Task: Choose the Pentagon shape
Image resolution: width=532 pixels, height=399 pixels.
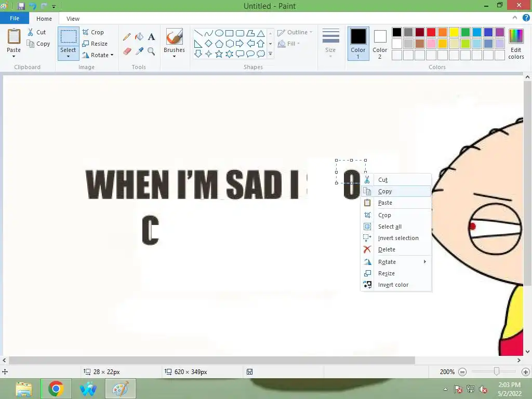Action: click(x=219, y=44)
